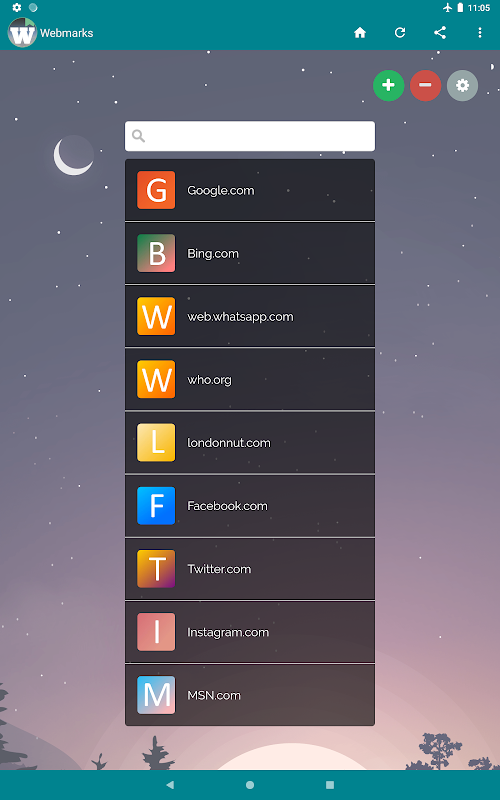Open the Twitter.com bookmark
The image size is (500, 800).
[250, 569]
